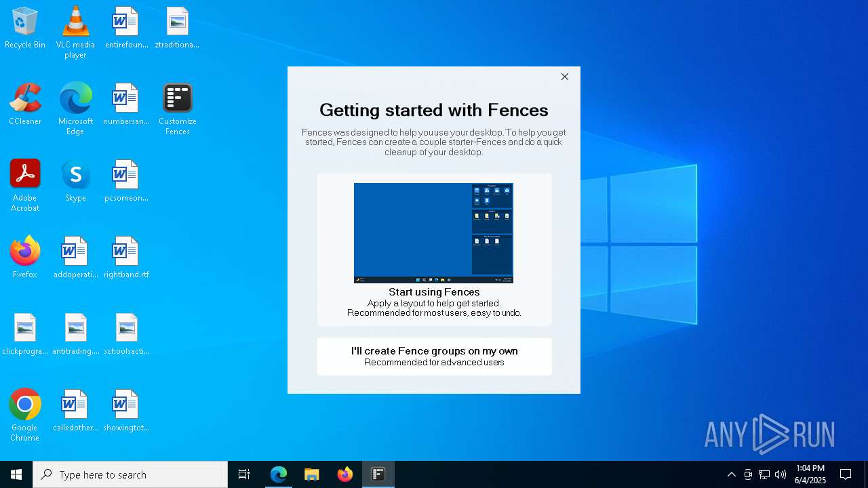
Task: Select the Skype desktop icon
Action: click(75, 182)
